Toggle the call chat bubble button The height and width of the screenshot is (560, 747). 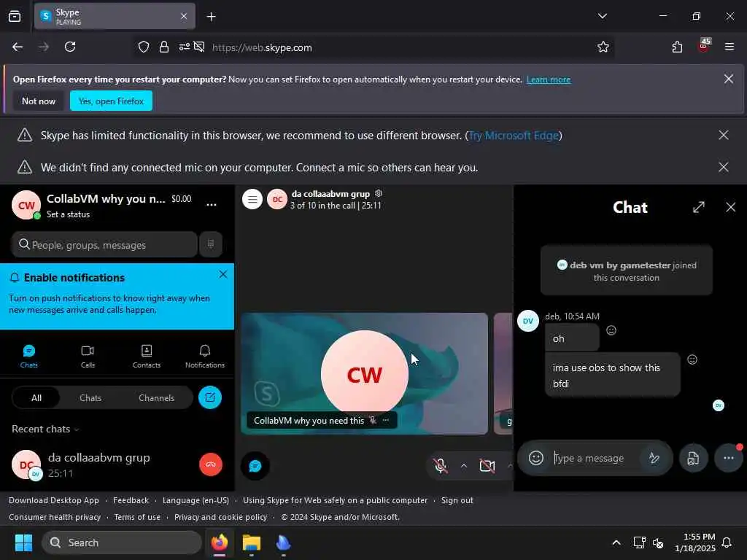(255, 466)
